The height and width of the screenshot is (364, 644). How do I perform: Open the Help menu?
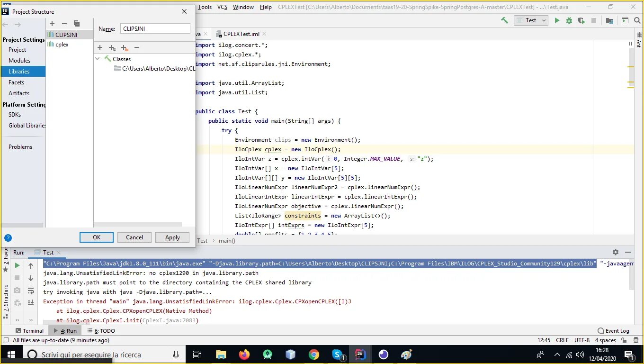pos(266,7)
